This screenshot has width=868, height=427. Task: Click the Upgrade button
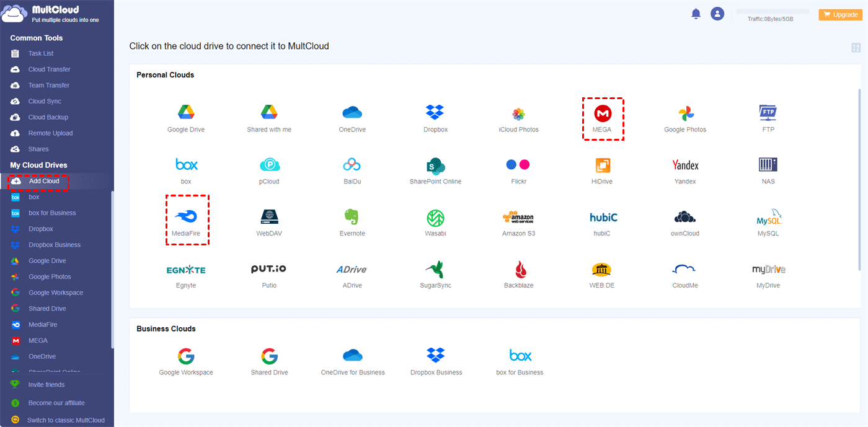pos(840,14)
